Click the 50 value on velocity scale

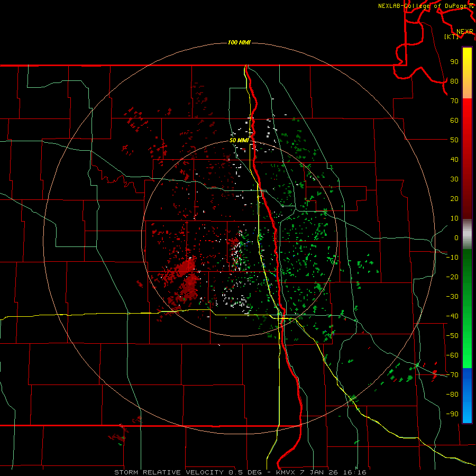tap(454, 140)
